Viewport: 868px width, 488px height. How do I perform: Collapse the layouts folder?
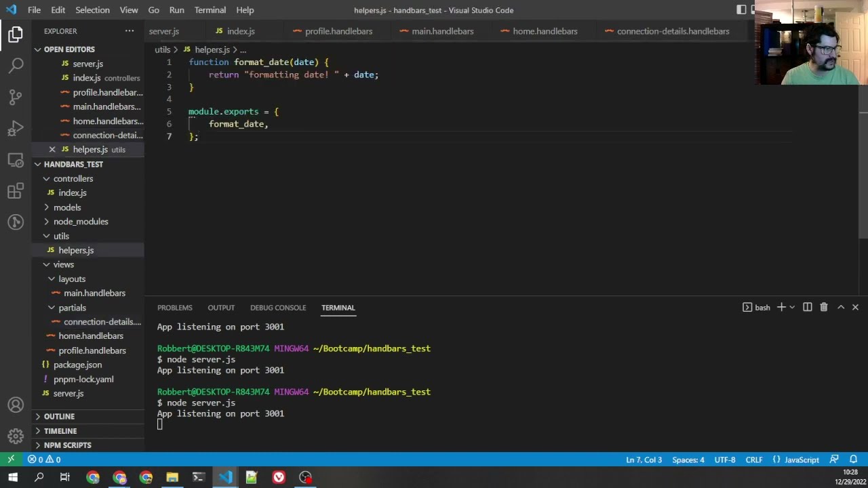(x=72, y=279)
